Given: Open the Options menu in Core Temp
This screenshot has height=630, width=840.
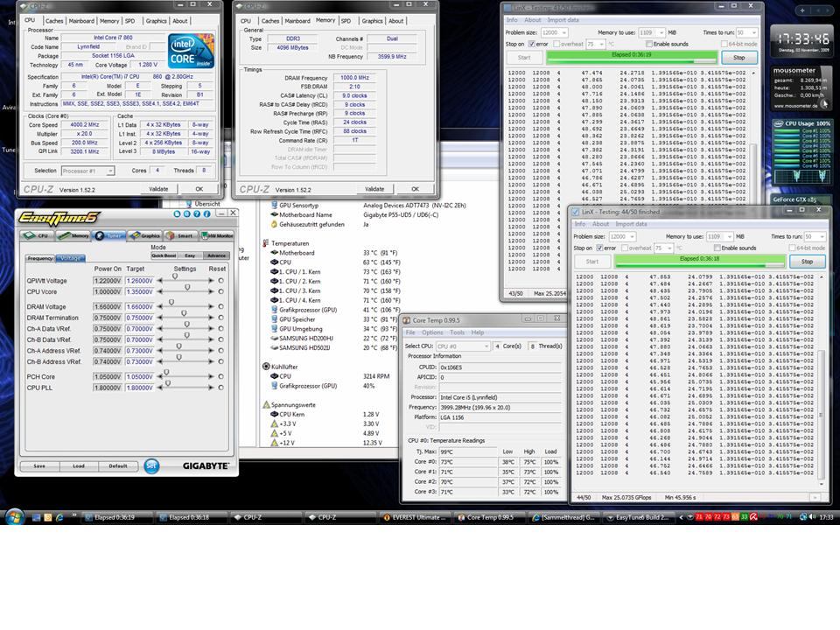Looking at the screenshot, I should tap(432, 332).
